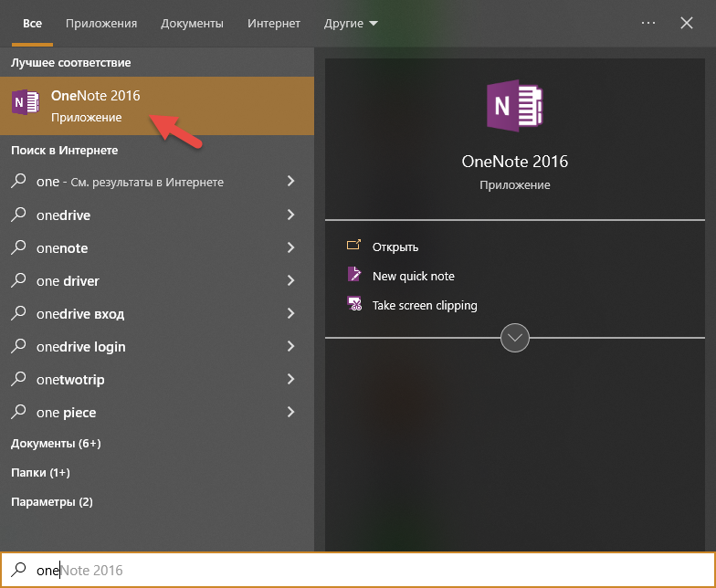Expand the 'onedrive' suggestion chevron
Image resolution: width=716 pixels, height=588 pixels.
tap(290, 215)
